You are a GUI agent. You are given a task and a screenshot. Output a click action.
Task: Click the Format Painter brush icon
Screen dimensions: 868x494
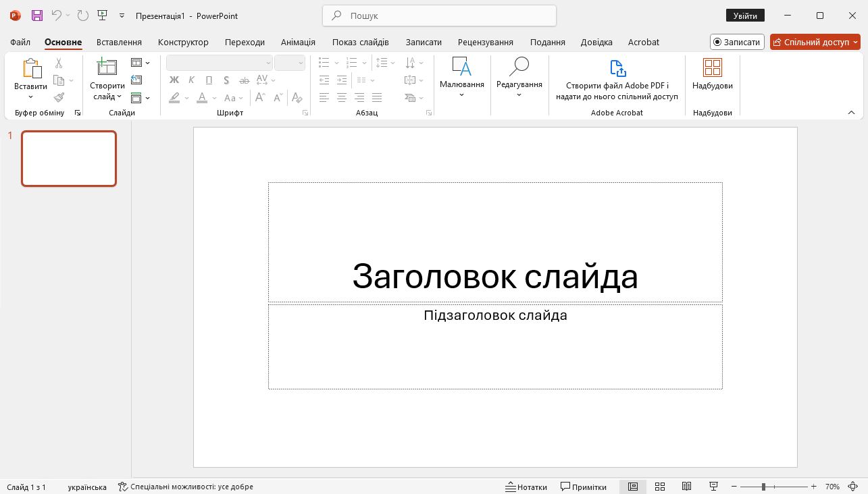[x=59, y=98]
